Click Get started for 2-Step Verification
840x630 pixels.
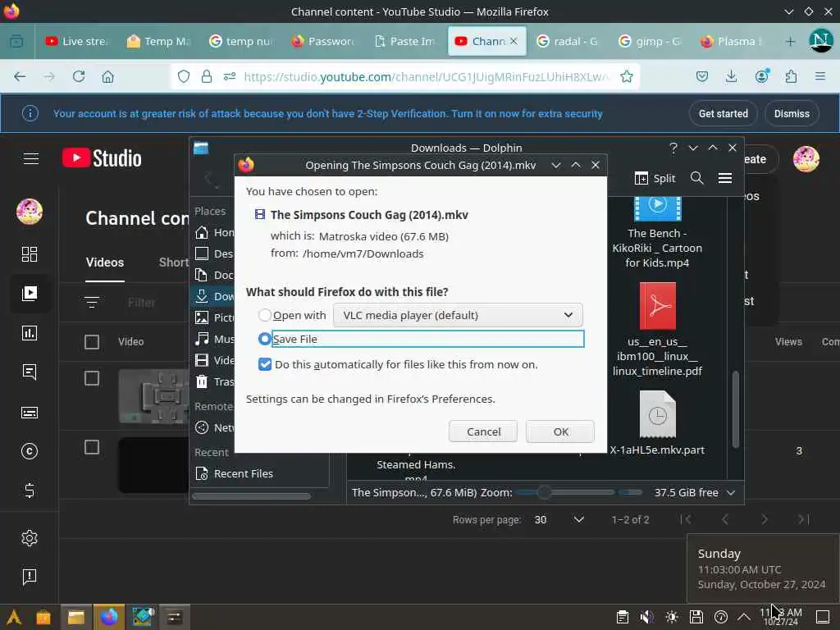[x=724, y=113]
